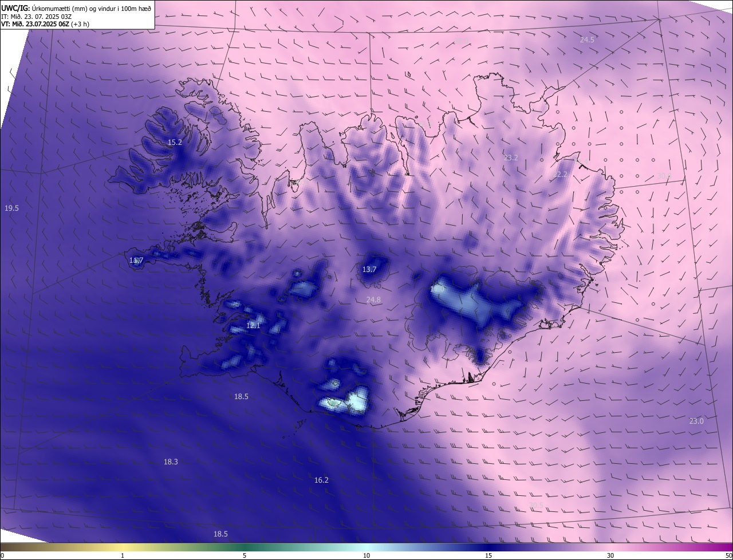Click the colour scale tick label 50
733x560 pixels.
[728, 556]
